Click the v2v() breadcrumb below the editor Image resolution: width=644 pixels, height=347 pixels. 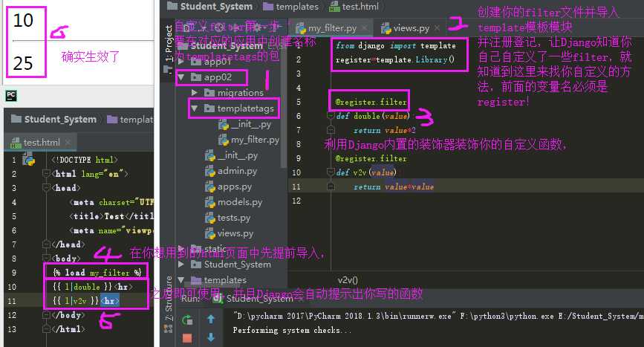pyautogui.click(x=348, y=280)
